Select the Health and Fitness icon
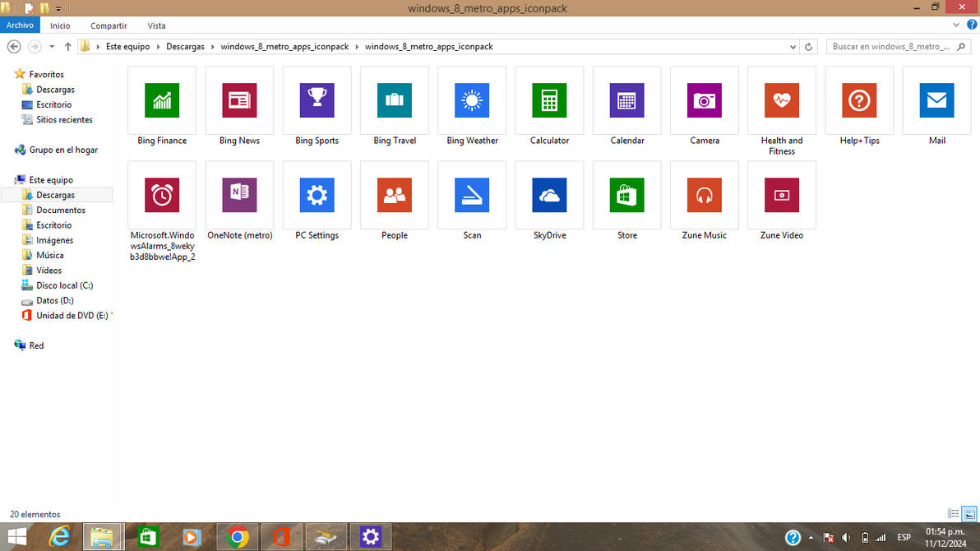Screen dimensions: 980x551 tap(781, 100)
